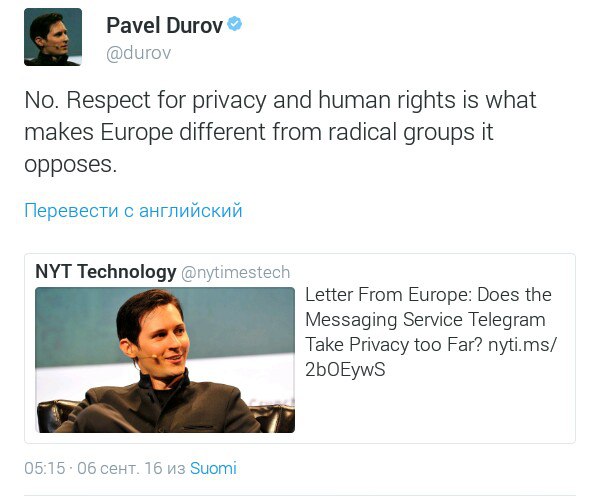
Task: Click the blue verified badge icon
Action: point(234,24)
